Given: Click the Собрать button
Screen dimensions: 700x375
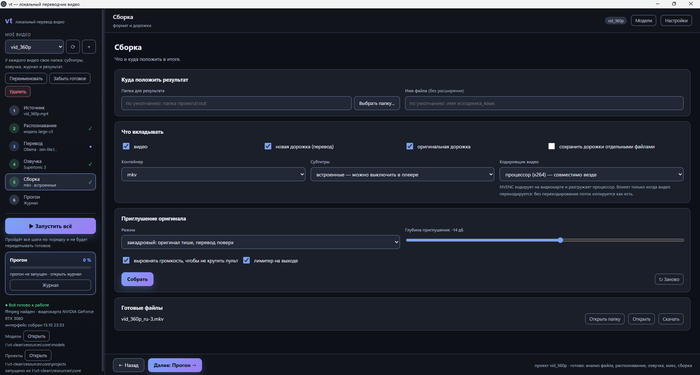Looking at the screenshot, I should (138, 279).
